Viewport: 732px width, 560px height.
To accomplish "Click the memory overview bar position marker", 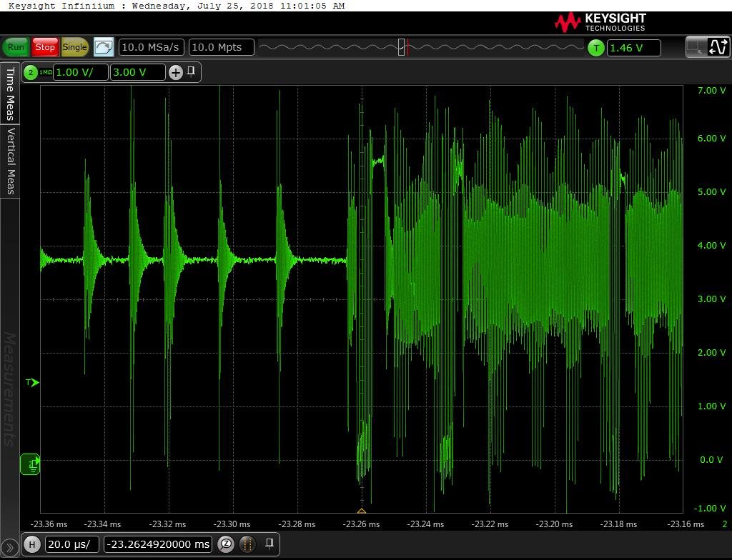I will pos(402,47).
